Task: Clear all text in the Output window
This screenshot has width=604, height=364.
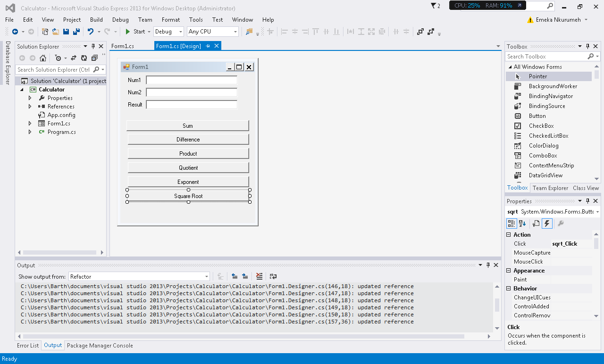Action: coord(259,276)
